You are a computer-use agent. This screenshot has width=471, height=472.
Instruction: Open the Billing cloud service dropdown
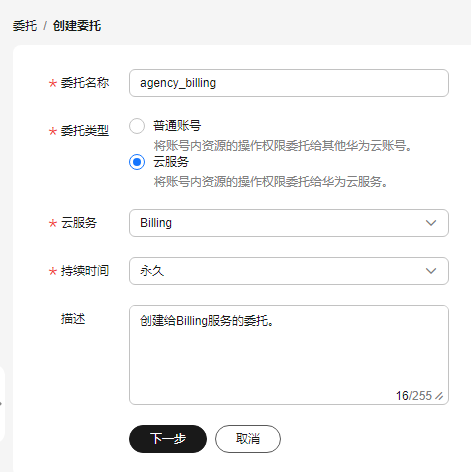pyautogui.click(x=289, y=223)
